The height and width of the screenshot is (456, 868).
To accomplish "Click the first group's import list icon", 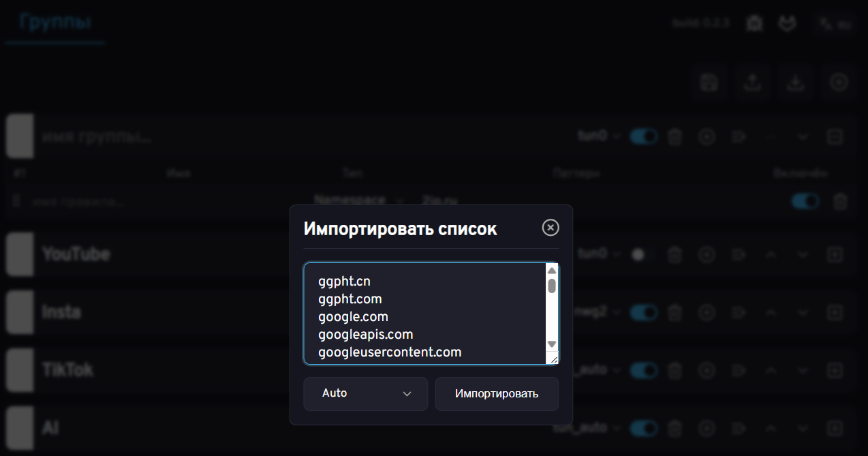I will coord(738,137).
